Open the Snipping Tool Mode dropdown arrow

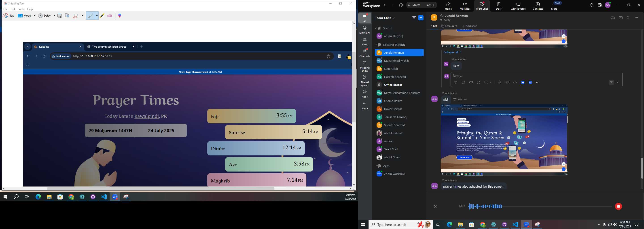pos(34,16)
